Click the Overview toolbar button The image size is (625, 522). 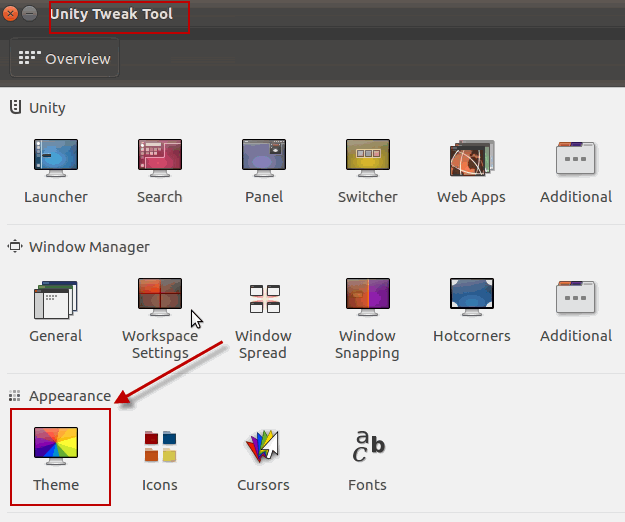tap(65, 58)
